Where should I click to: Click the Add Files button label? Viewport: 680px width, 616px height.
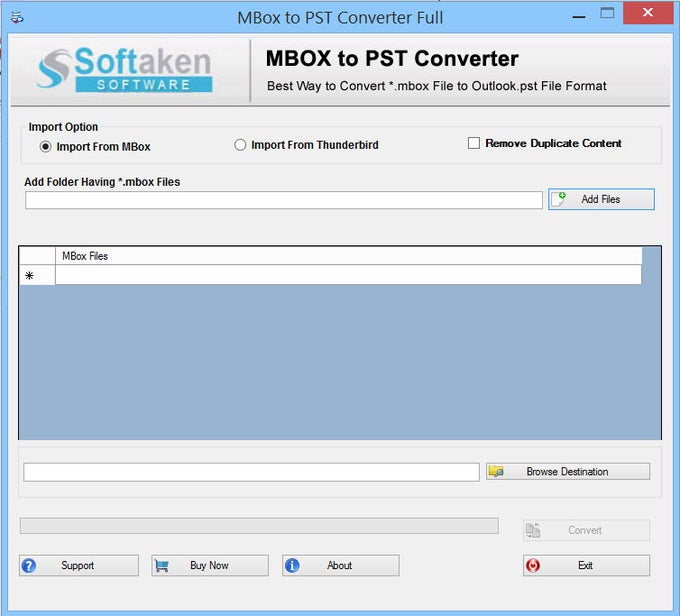click(601, 199)
